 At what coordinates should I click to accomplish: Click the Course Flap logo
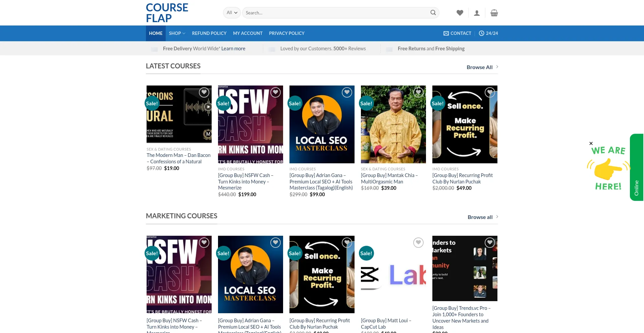tap(167, 13)
